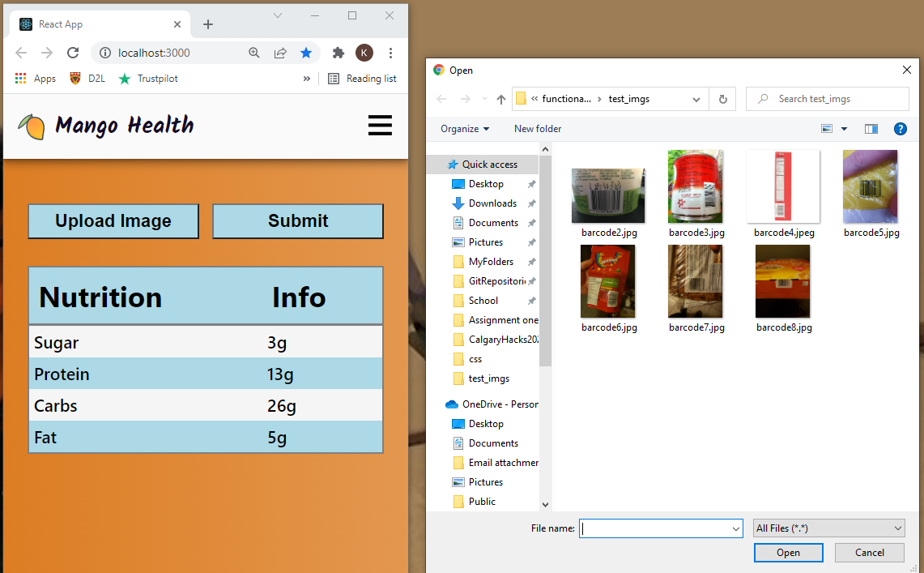
Task: Open MyFolders in the navigation pane
Action: click(x=490, y=262)
